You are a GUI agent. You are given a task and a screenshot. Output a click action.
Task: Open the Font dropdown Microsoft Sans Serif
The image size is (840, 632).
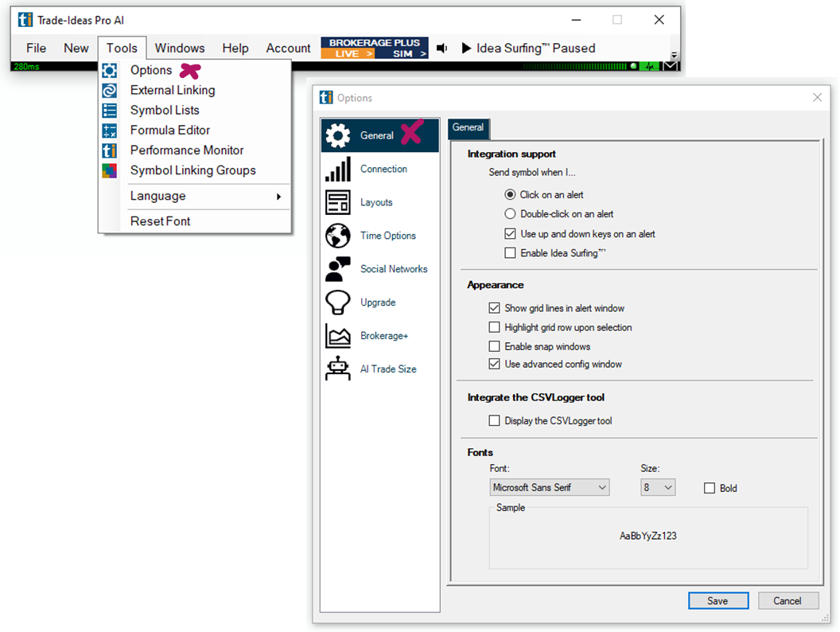point(550,488)
